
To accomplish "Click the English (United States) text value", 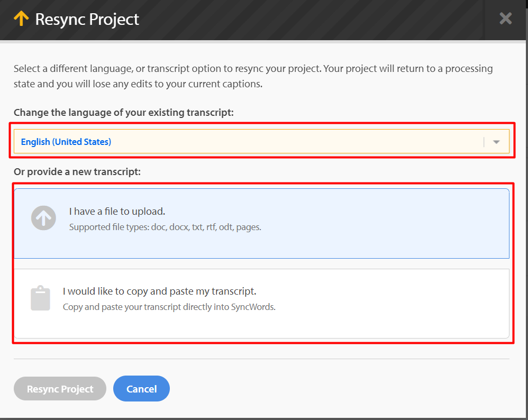I will (66, 142).
